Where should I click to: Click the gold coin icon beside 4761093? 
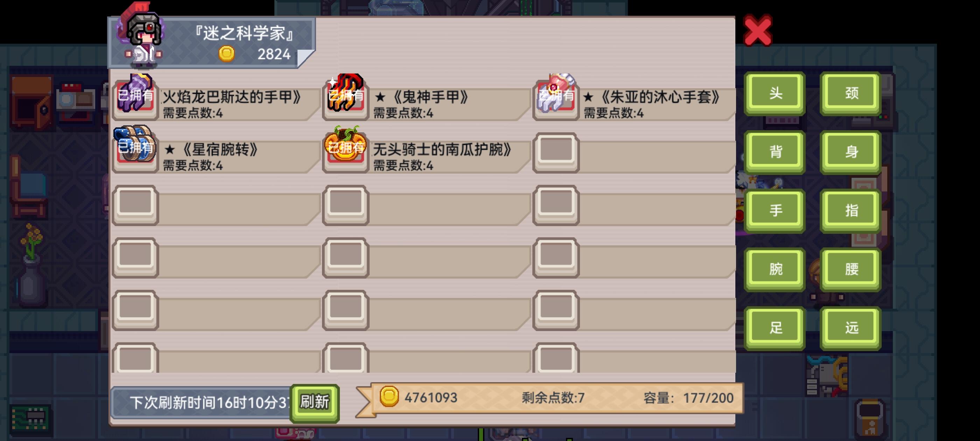pos(389,397)
